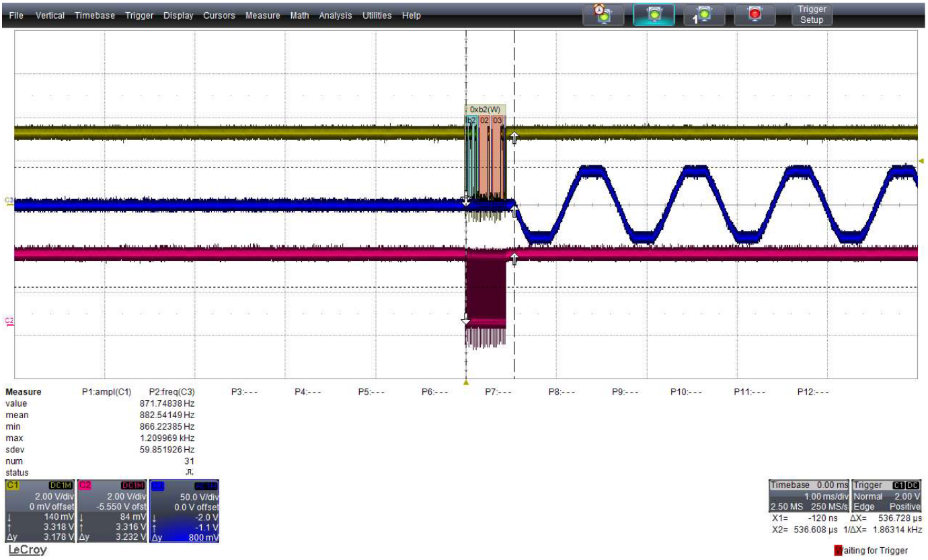Open the Analysis menu
Viewport: 928px width, 560px height.
coord(336,15)
